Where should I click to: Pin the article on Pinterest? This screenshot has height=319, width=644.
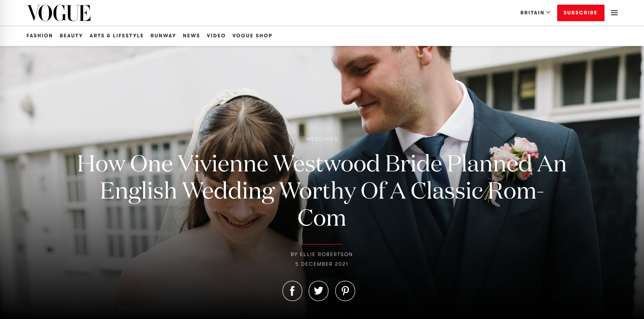(x=345, y=291)
